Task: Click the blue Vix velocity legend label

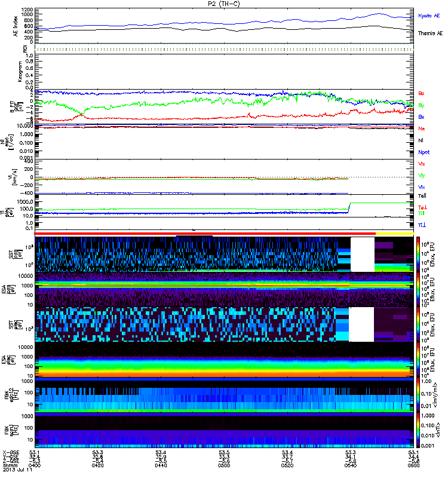Action: pos(422,187)
